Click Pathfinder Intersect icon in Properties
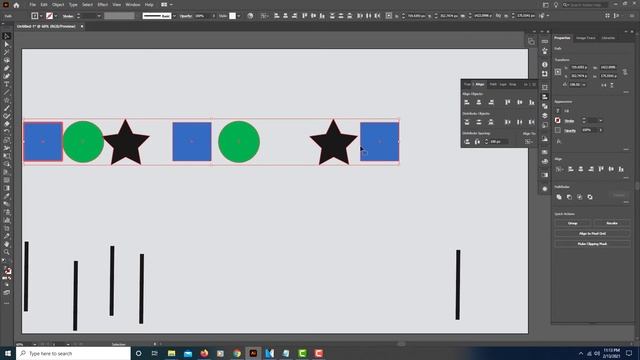The height and width of the screenshot is (360, 640). (580, 197)
